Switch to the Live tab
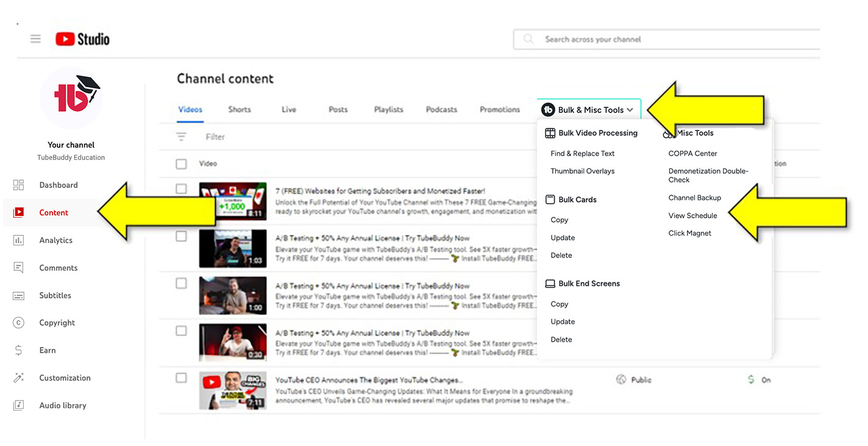868x446 pixels. [x=289, y=109]
